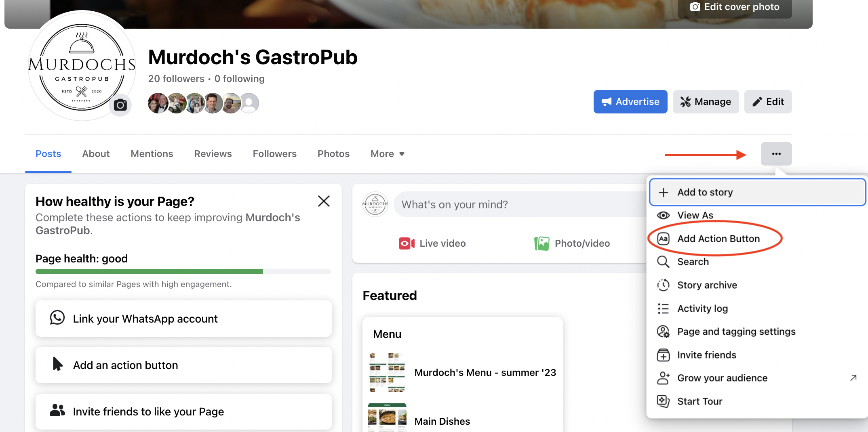
Task: Click the Grow your audience person icon
Action: click(x=663, y=378)
